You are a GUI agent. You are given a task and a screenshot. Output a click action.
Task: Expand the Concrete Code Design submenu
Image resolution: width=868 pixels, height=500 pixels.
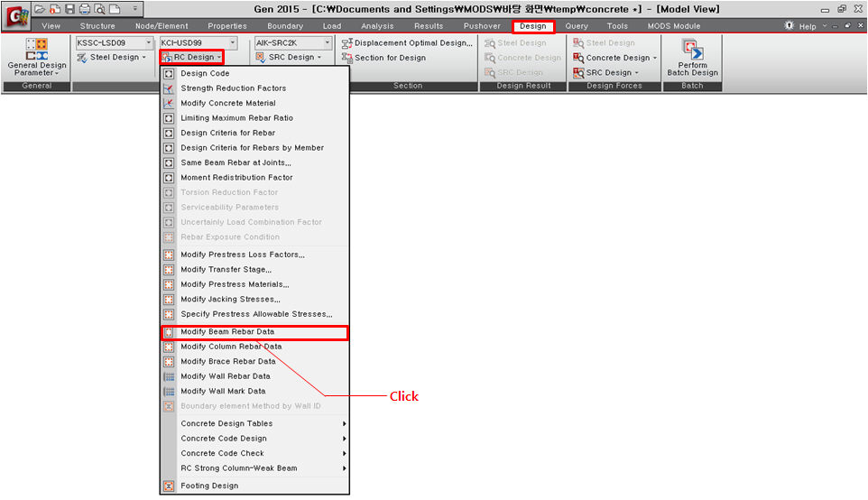(254, 439)
